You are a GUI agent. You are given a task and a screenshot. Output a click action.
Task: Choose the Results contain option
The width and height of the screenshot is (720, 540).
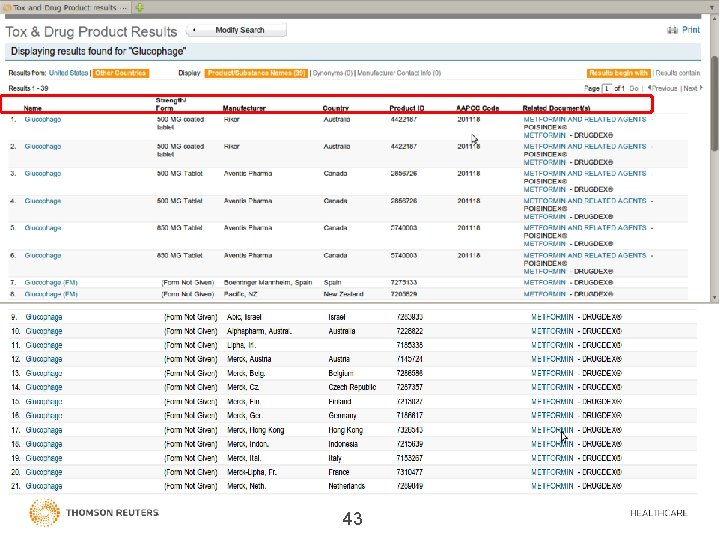pos(678,73)
